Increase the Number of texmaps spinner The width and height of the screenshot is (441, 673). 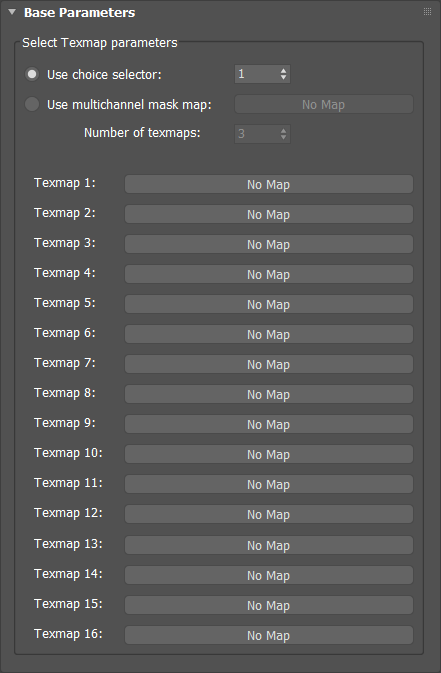[x=283, y=130]
